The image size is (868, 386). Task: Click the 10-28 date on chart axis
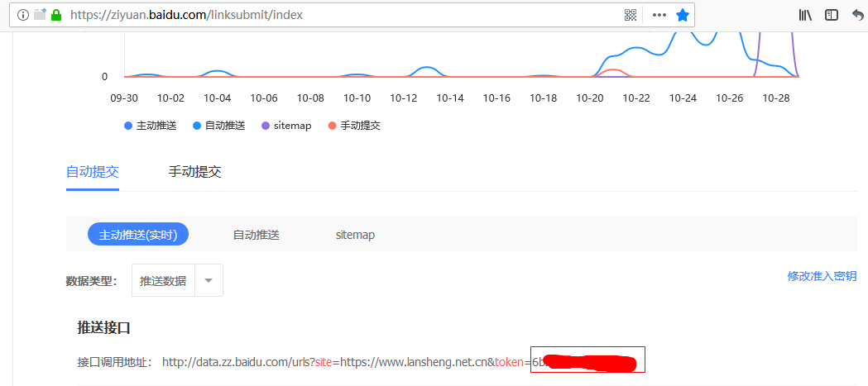tap(775, 98)
